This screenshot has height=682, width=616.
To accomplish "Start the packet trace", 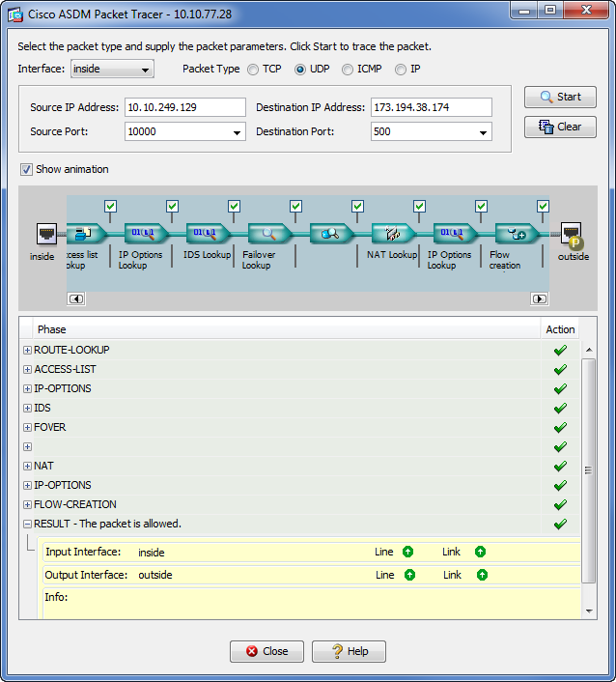I will coord(560,97).
